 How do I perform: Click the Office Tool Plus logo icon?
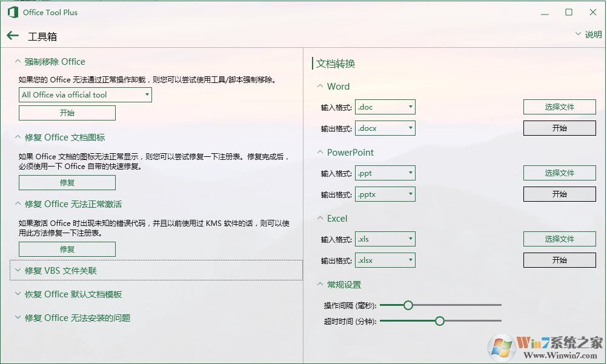click(x=12, y=12)
